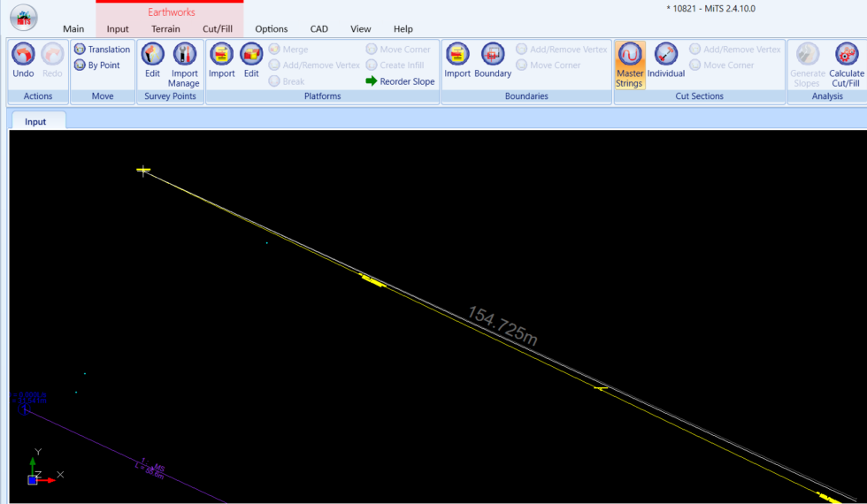Open the Platforms Edit tool

point(251,55)
